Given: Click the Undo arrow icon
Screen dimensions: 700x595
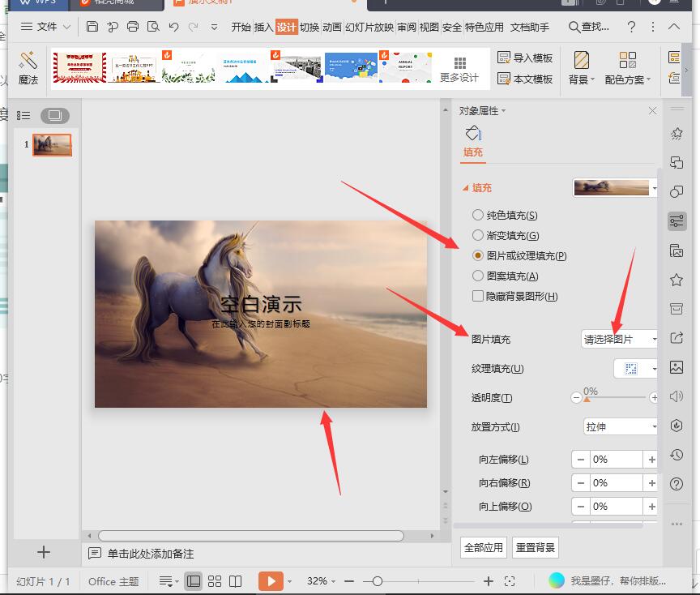Looking at the screenshot, I should pos(173,27).
